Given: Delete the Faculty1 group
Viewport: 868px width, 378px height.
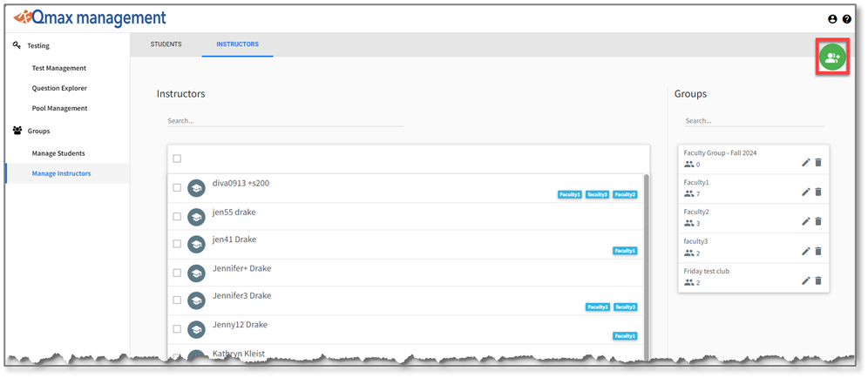Looking at the screenshot, I should pyautogui.click(x=818, y=192).
